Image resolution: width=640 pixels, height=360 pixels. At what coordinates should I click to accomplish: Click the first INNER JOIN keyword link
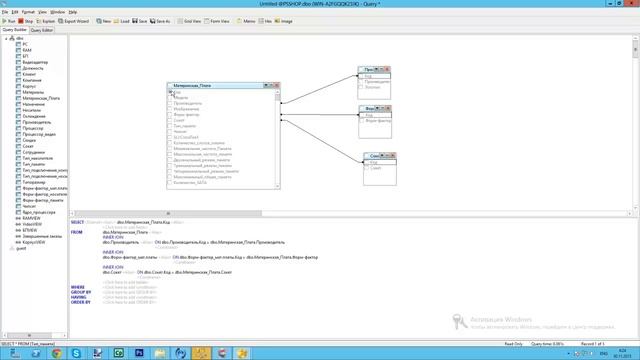tap(113, 237)
